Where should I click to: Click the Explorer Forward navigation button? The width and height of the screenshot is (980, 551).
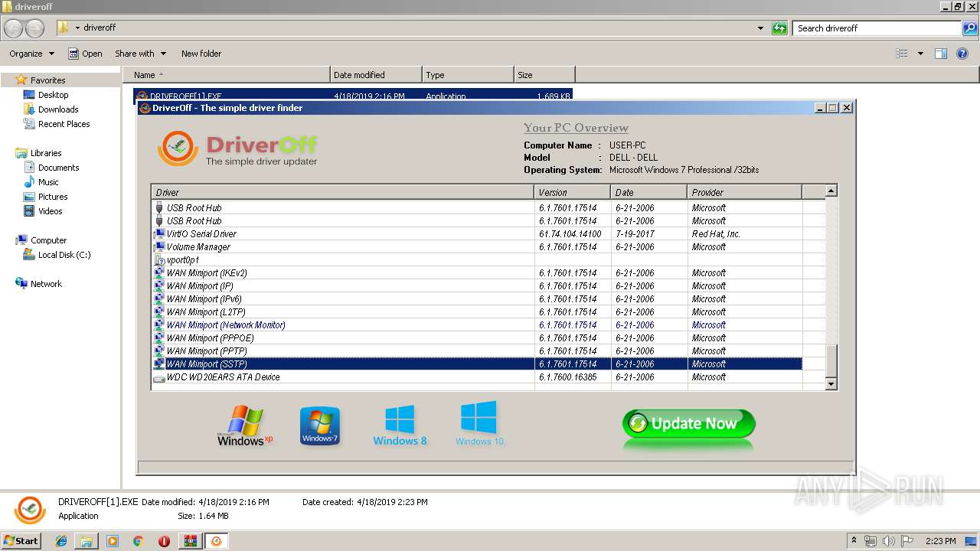pyautogui.click(x=35, y=28)
